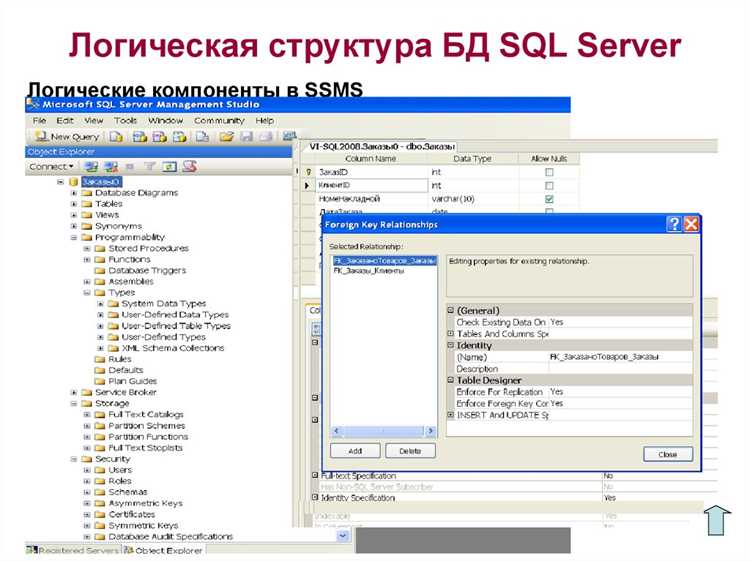Expand the Database Diagrams node

pyautogui.click(x=74, y=193)
